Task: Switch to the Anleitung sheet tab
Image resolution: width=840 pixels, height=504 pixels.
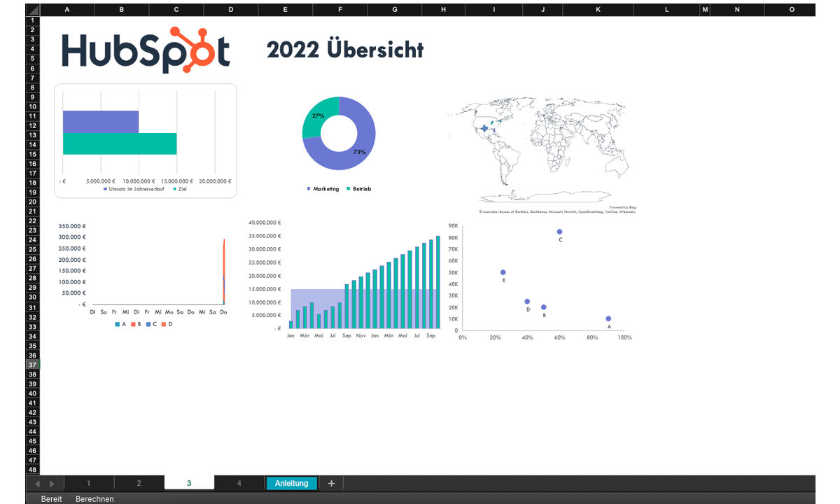Action: tap(292, 483)
